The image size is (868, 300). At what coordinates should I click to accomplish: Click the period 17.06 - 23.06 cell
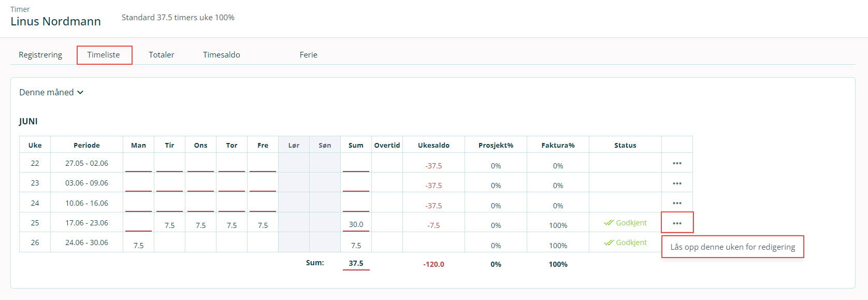[x=86, y=223]
